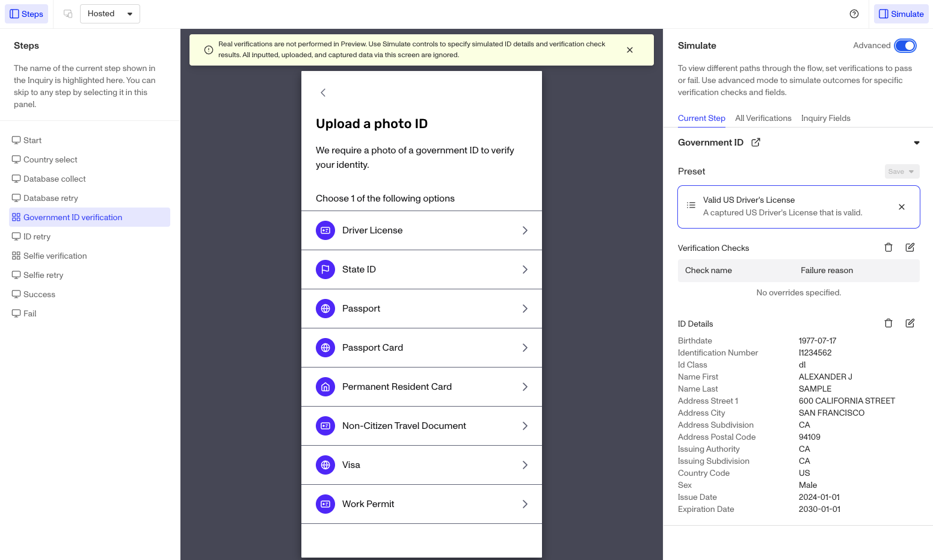Switch to All Verifications tab
This screenshot has width=933, height=560.
click(x=763, y=118)
